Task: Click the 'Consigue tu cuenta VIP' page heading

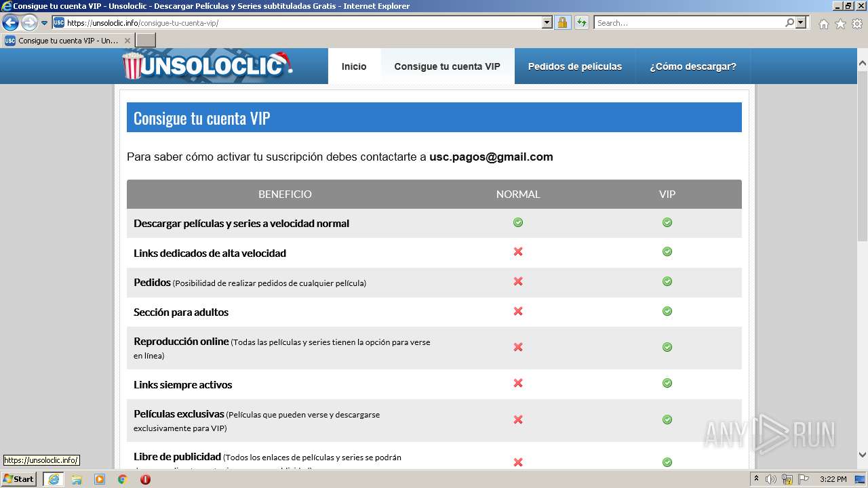Action: (x=202, y=118)
